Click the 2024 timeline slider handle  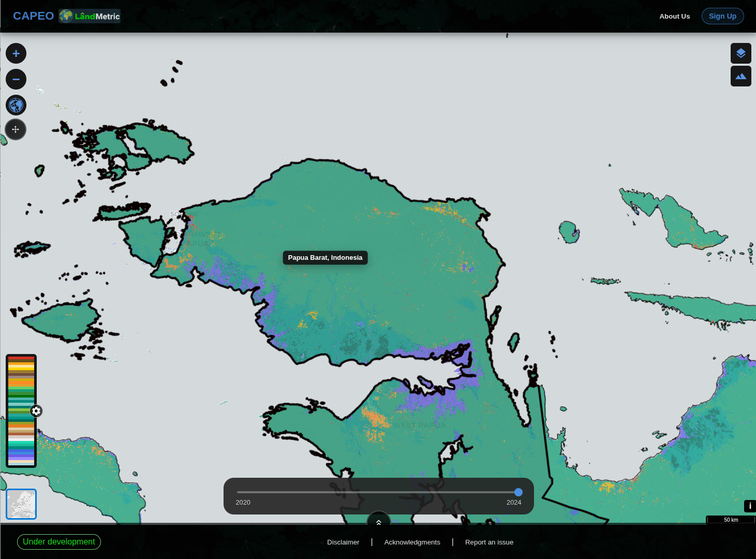point(518,492)
